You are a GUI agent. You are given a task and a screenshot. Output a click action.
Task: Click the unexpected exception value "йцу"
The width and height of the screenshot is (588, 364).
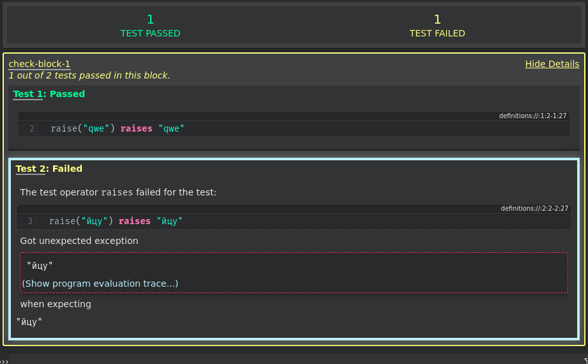[x=40, y=266]
